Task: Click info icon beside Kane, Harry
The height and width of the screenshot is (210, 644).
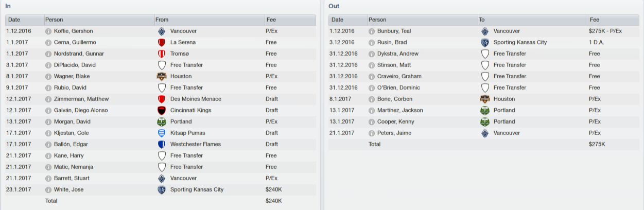Action: click(48, 156)
